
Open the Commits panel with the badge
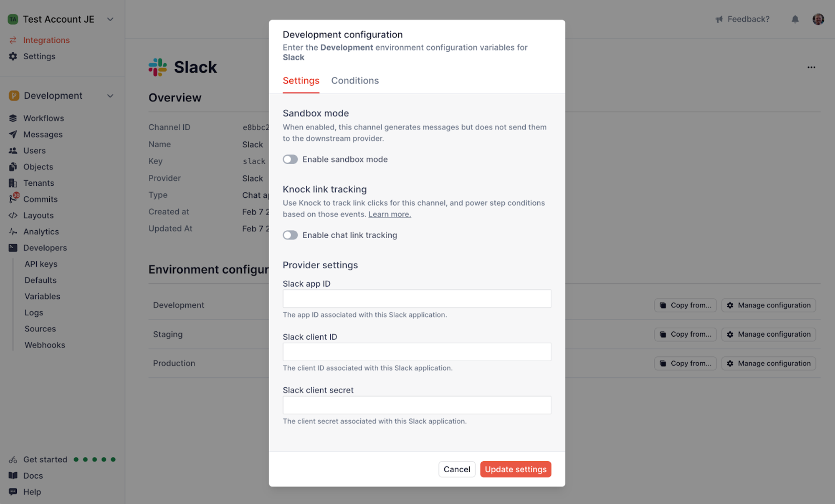tap(40, 199)
